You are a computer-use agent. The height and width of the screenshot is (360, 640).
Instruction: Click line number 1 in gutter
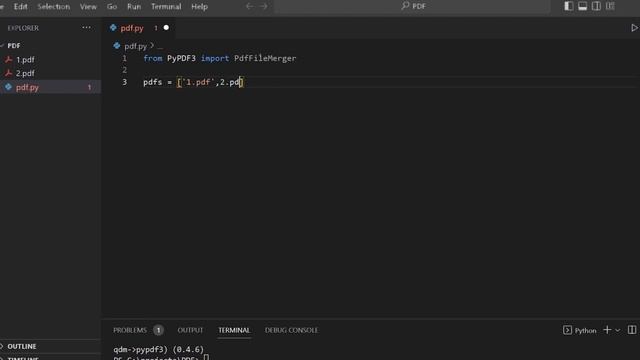124,58
